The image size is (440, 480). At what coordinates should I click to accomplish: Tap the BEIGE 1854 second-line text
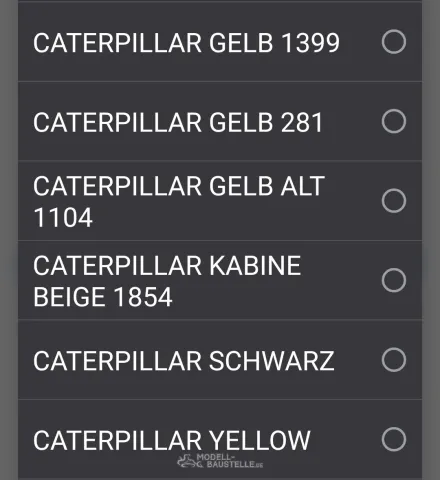point(103,297)
